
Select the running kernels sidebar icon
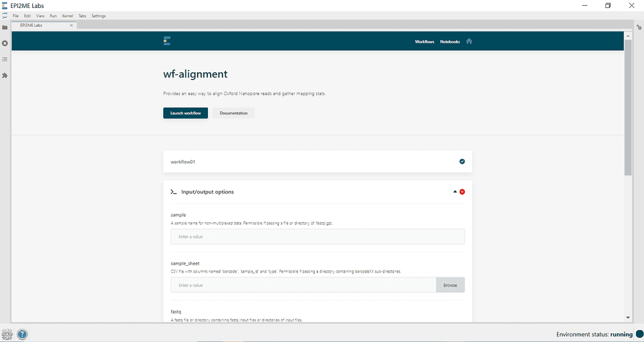pyautogui.click(x=5, y=43)
